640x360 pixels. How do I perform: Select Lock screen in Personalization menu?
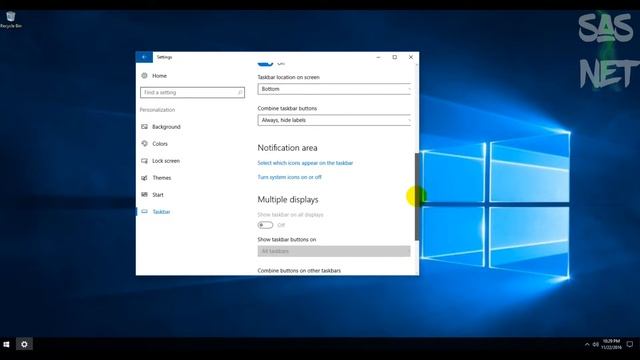(166, 161)
